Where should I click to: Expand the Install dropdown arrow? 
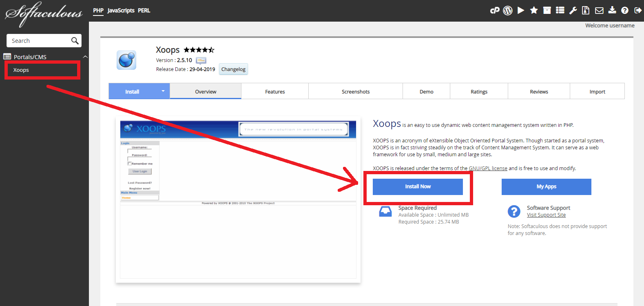pos(163,91)
